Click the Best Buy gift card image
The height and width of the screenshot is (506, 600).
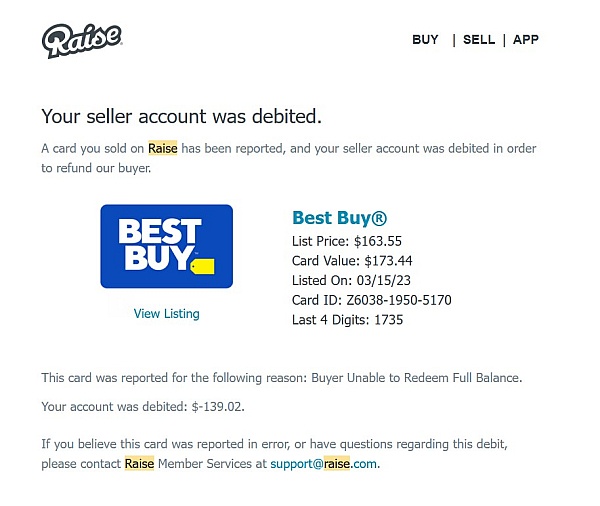[x=166, y=246]
